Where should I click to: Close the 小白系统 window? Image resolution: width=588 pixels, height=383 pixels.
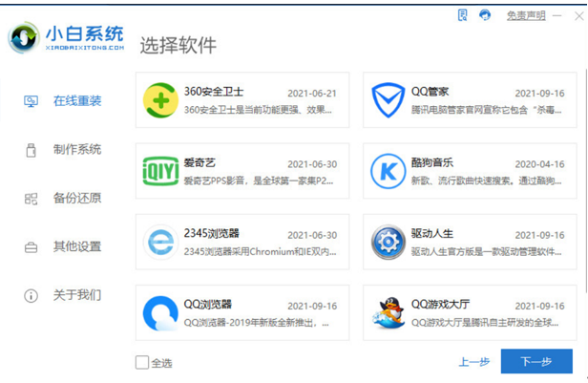(x=579, y=15)
